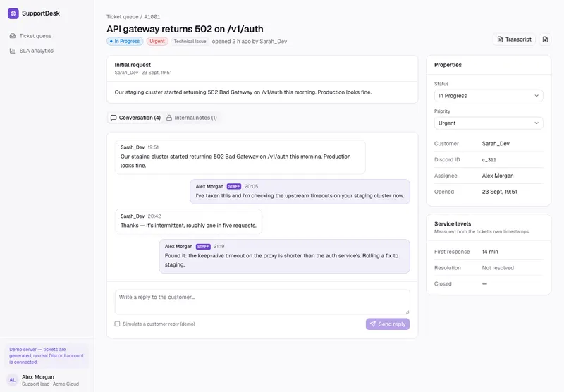This screenshot has height=392, width=564.
Task: Click the #1001 ticket number in breadcrumb
Action: (152, 16)
